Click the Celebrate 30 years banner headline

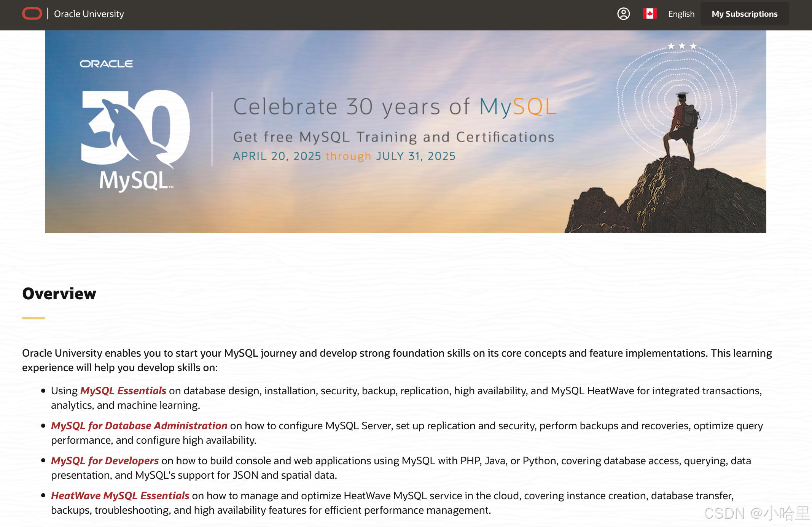pyautogui.click(x=395, y=106)
